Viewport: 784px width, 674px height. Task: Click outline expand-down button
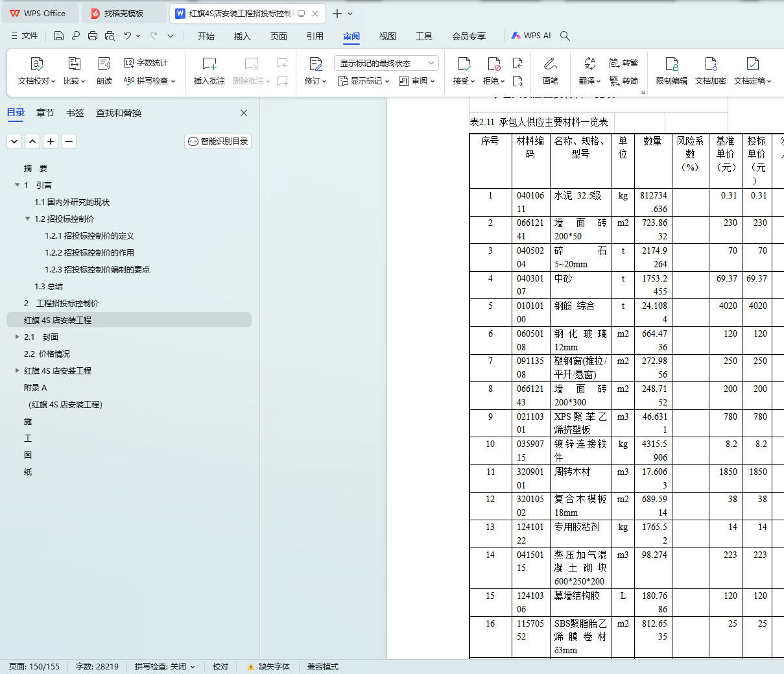[x=14, y=141]
